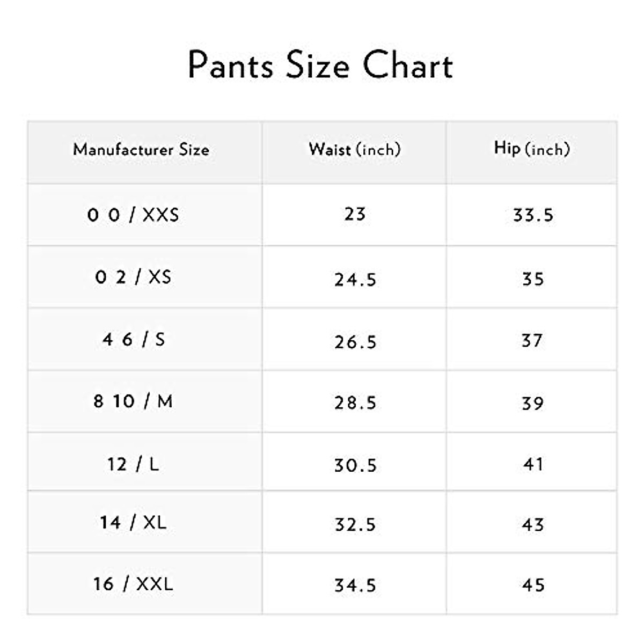The width and height of the screenshot is (644, 644).
Task: Click the hip value 45
Action: point(533,585)
